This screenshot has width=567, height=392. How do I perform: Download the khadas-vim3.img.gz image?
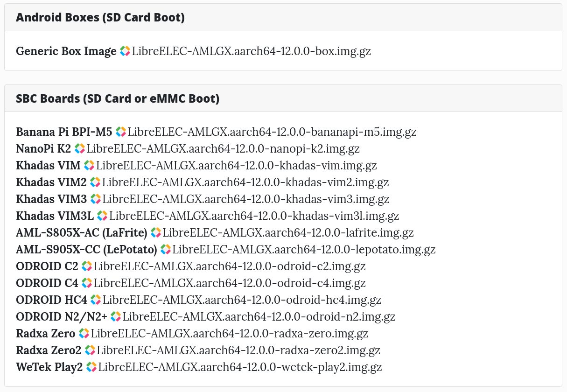pos(246,199)
